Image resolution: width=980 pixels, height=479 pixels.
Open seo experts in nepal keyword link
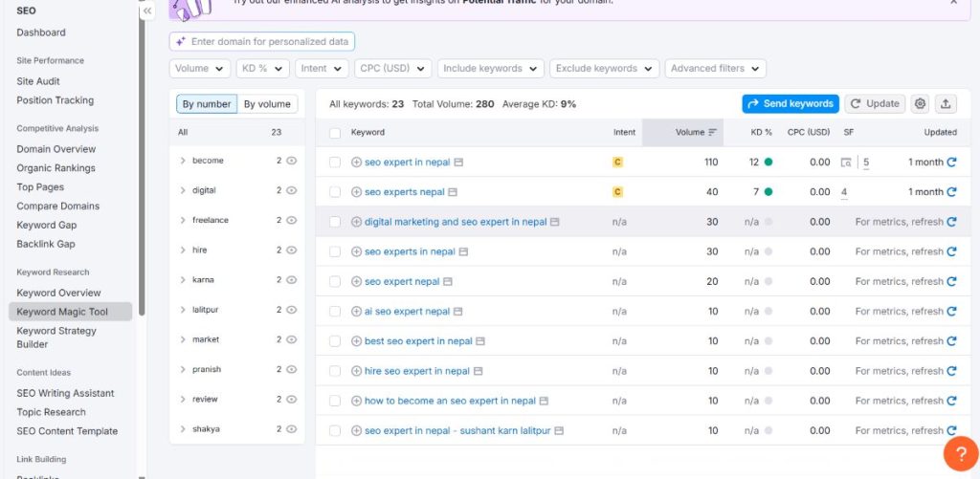coord(410,251)
